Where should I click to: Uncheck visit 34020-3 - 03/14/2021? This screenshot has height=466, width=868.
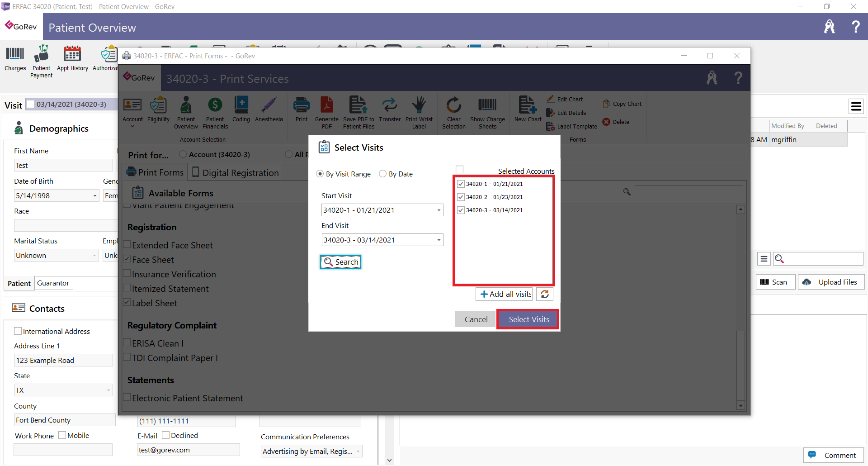tap(461, 210)
